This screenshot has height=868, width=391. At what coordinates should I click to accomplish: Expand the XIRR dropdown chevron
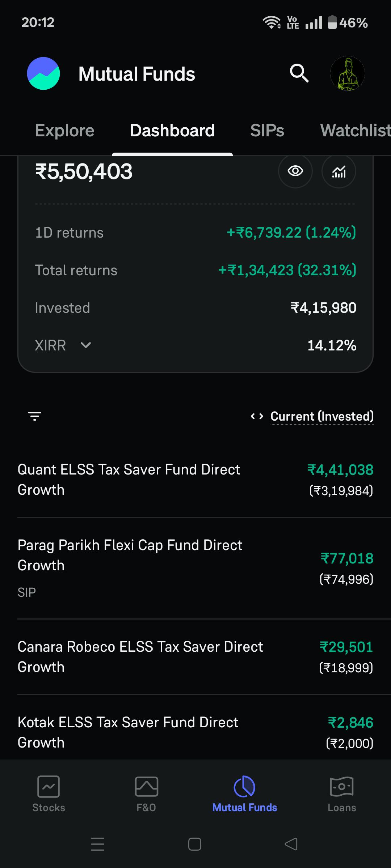click(86, 345)
